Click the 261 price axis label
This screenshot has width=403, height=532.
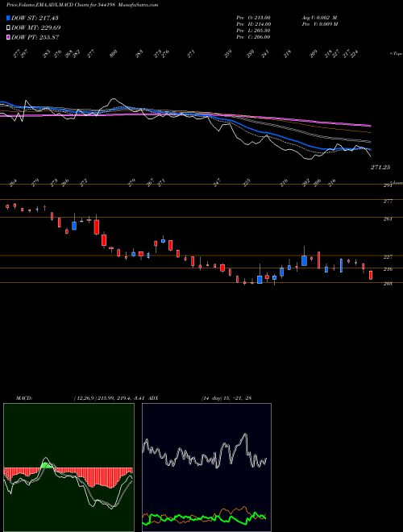click(388, 218)
